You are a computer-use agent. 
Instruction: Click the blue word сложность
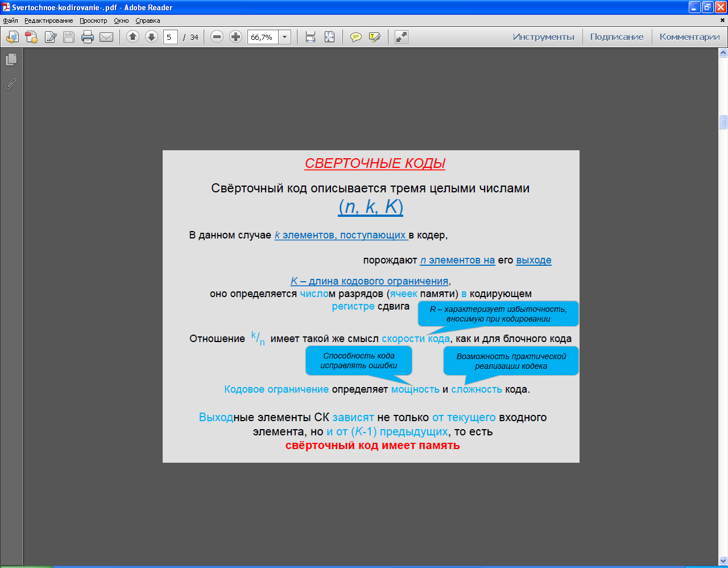point(477,389)
